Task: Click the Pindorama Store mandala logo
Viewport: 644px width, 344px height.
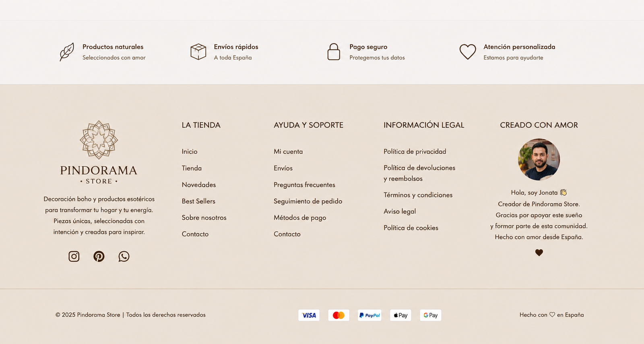Action: point(99,140)
